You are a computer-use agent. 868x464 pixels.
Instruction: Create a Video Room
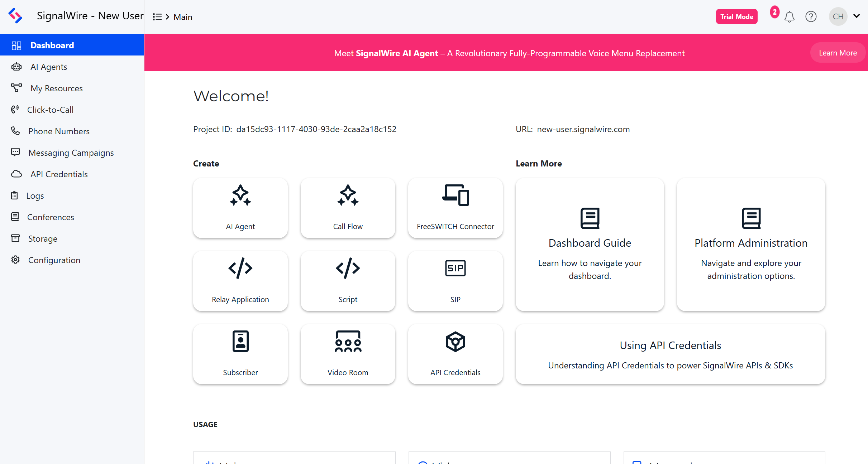(x=348, y=354)
